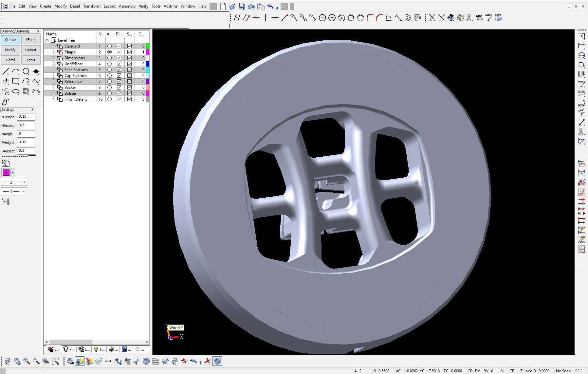The width and height of the screenshot is (588, 374).
Task: Click the NAngle input field
Action: click(26, 134)
